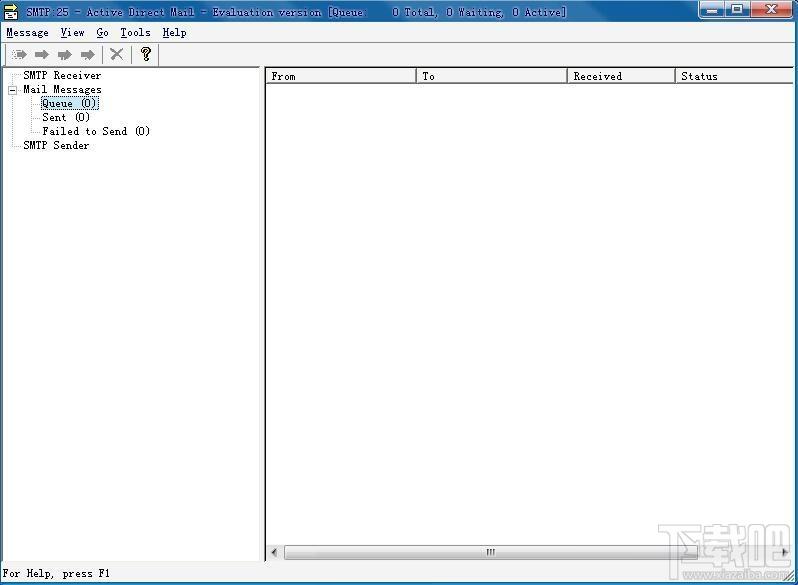798x585 pixels.
Task: Close the Active Direct Mail window
Action: (x=771, y=10)
